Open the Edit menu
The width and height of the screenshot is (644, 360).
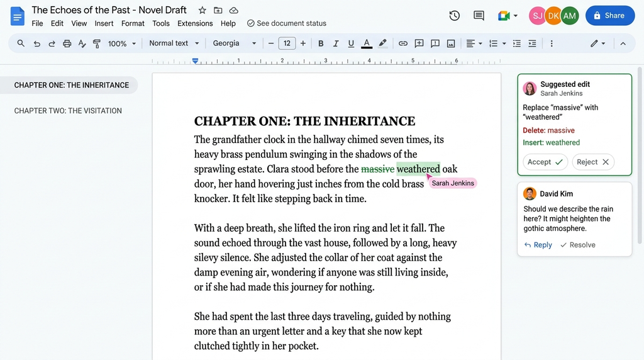point(57,23)
